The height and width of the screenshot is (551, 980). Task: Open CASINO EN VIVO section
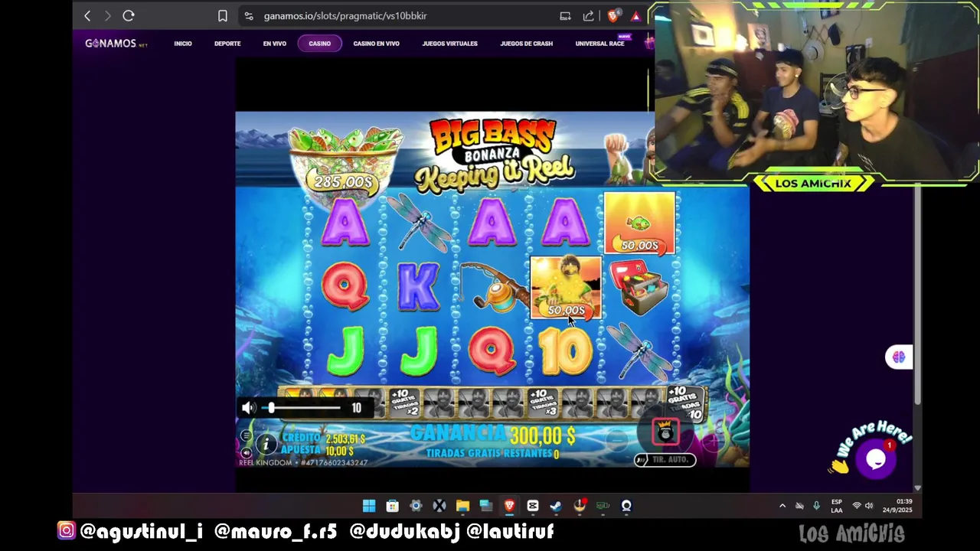pyautogui.click(x=376, y=44)
